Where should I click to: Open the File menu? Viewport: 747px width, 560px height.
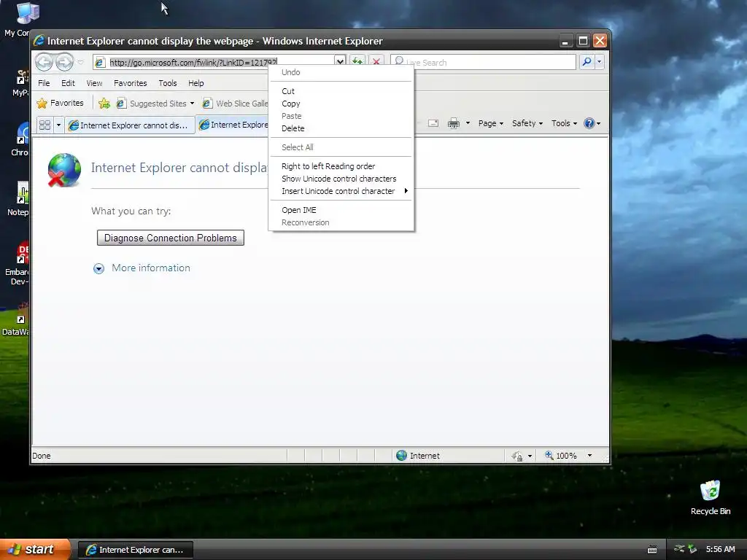[44, 83]
